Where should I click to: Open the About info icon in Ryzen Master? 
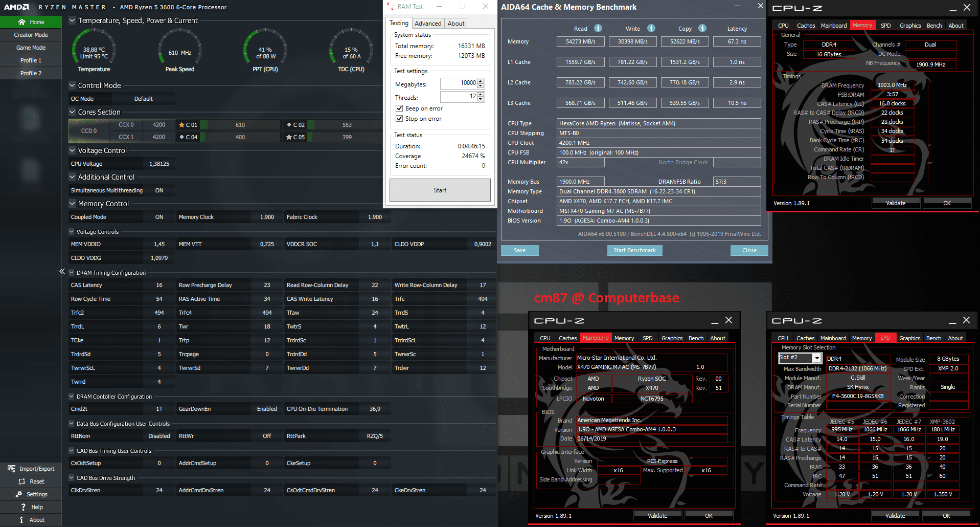[x=21, y=520]
